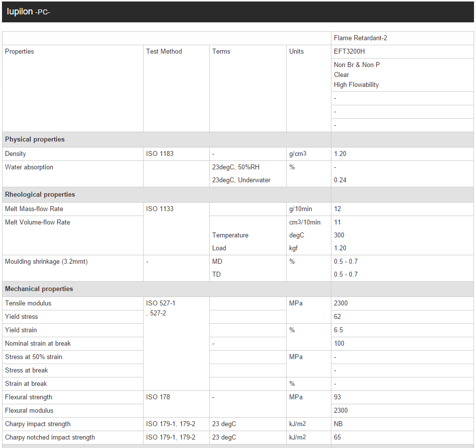Click the Yield strain row label
476x448 pixels.
[21, 330]
